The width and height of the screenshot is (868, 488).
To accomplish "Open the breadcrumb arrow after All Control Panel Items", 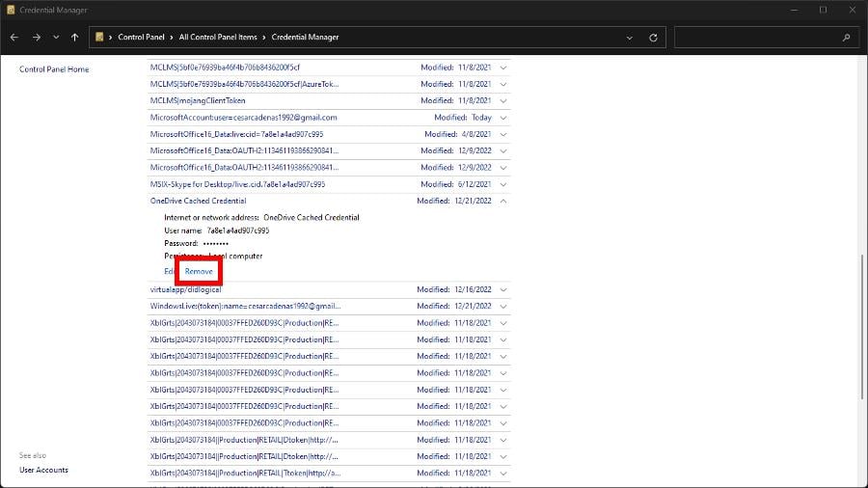I will coord(264,37).
